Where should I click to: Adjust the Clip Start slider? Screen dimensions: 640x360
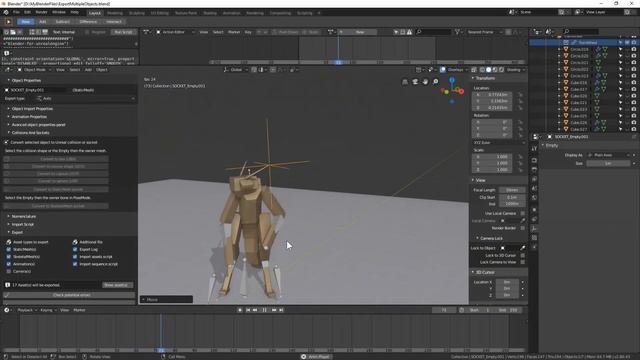click(511, 197)
